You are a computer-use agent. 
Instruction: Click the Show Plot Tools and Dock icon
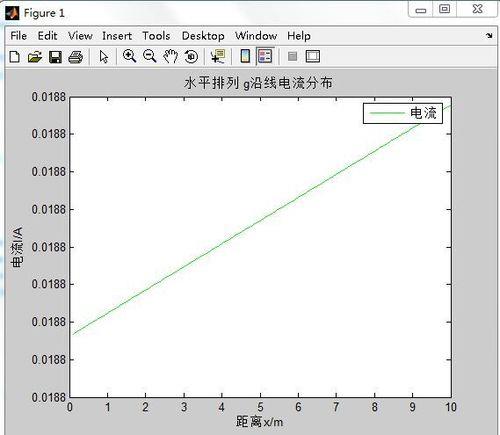point(313,56)
